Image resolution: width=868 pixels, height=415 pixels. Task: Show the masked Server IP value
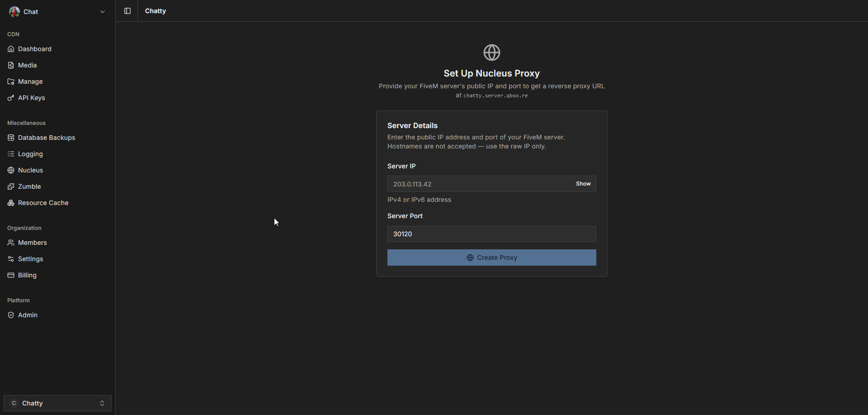point(583,184)
